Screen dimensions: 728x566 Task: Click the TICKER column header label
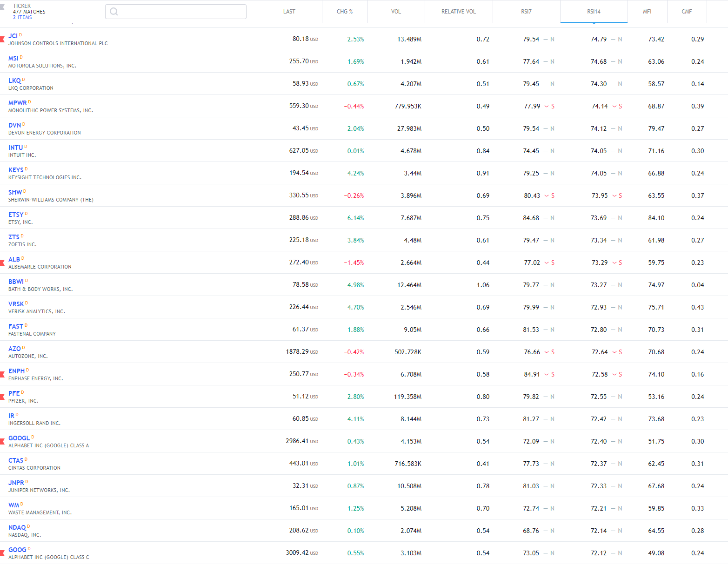pos(22,6)
